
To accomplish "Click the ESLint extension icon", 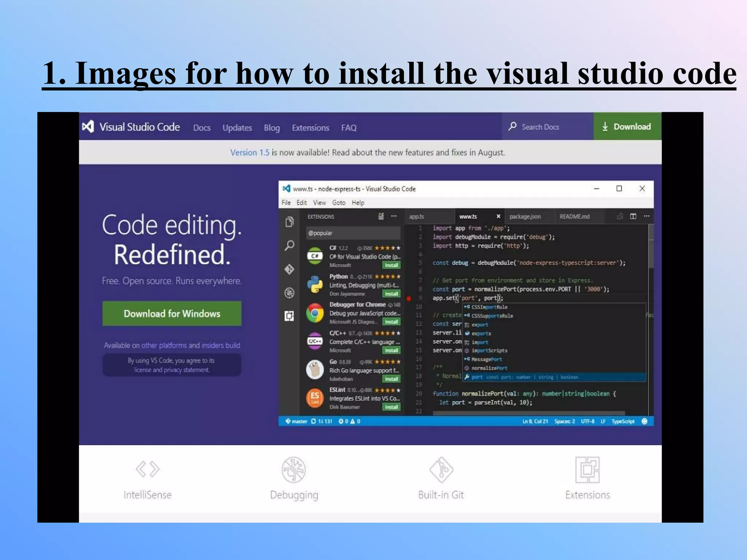I will pyautogui.click(x=315, y=398).
